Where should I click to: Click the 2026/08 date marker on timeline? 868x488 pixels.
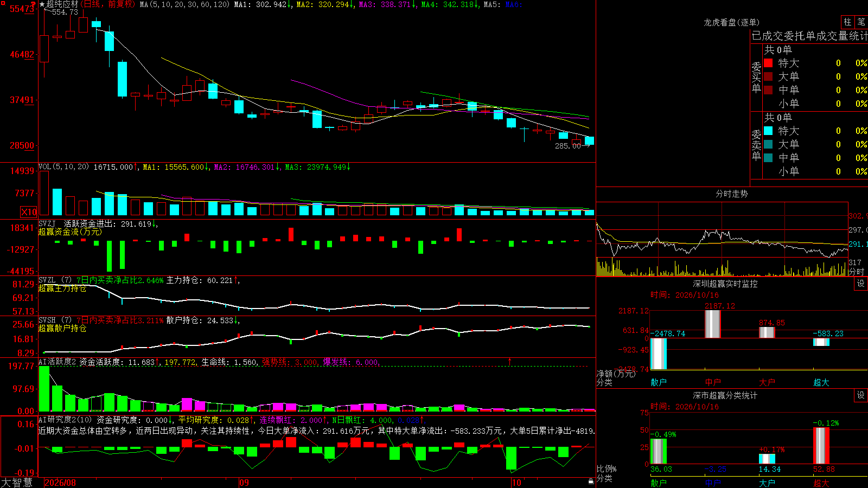click(60, 483)
